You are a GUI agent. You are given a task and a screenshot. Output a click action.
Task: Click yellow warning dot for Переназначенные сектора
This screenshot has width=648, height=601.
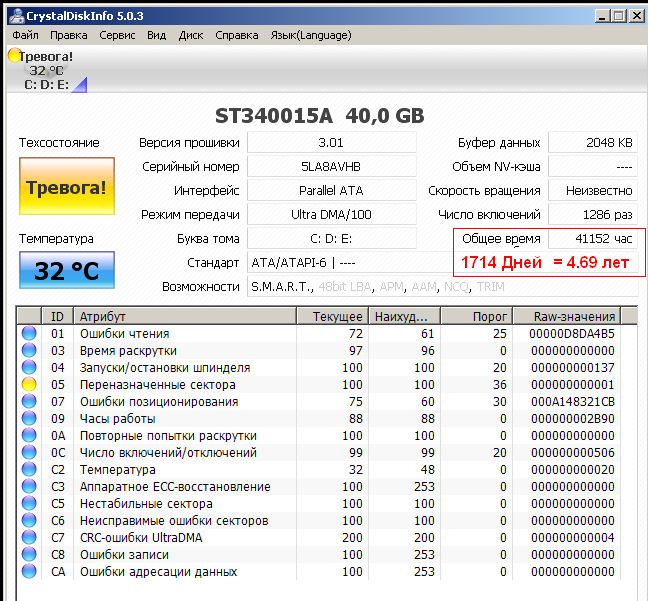point(29,384)
